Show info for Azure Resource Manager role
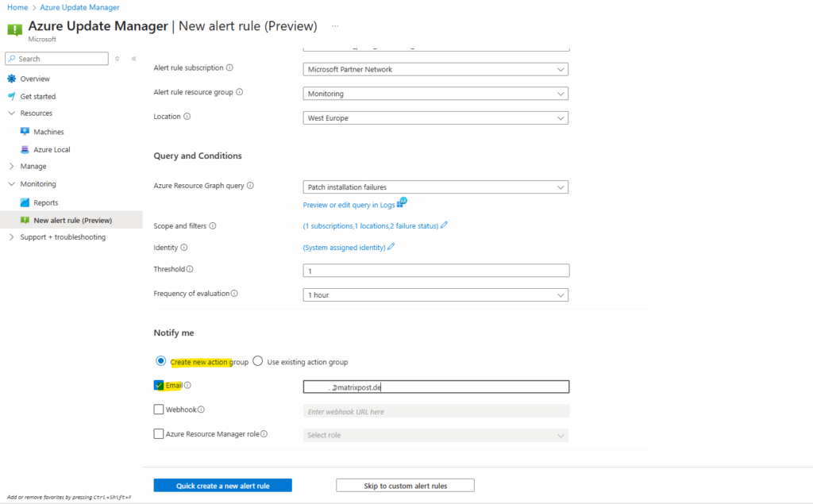The height and width of the screenshot is (504, 813). pos(264,434)
